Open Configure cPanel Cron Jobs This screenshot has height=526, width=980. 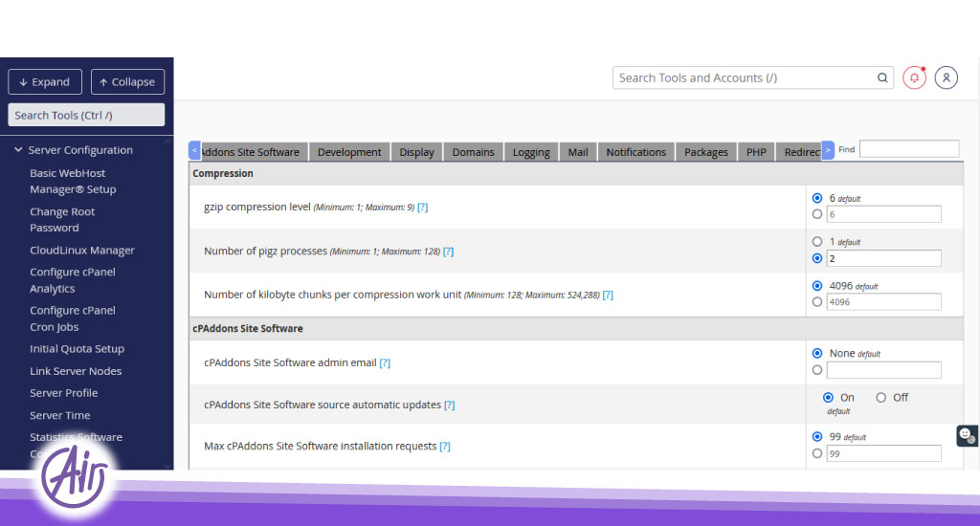[73, 318]
